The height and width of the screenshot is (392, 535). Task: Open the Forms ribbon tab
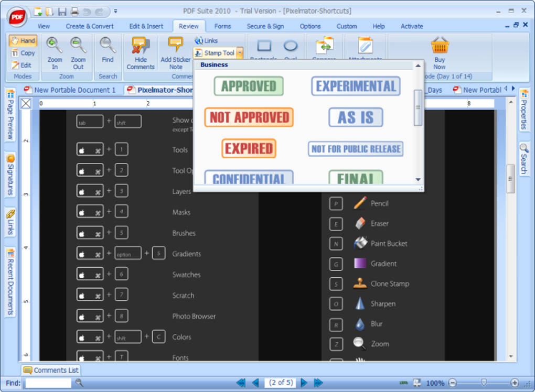click(x=222, y=26)
